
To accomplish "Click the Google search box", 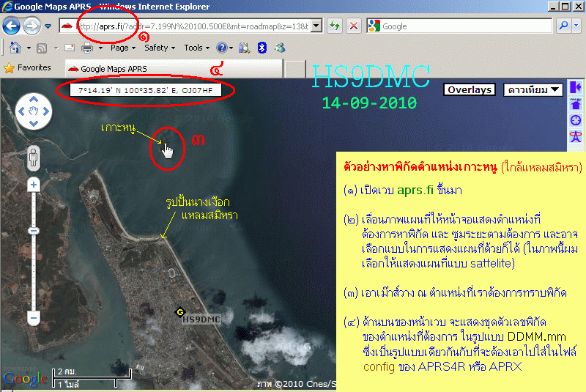I will click(x=459, y=26).
